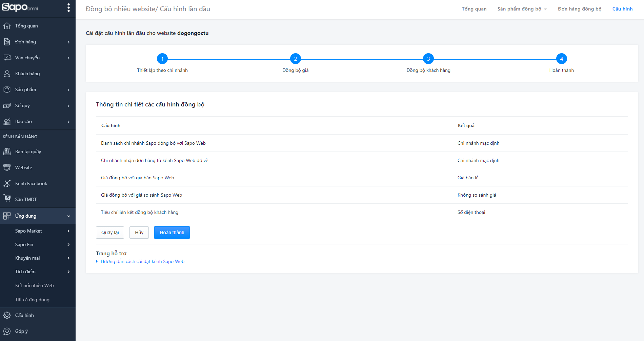Expand the Khuyến mại chevron
The image size is (644, 341).
tap(69, 258)
